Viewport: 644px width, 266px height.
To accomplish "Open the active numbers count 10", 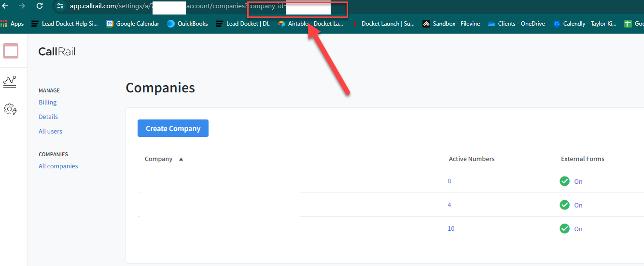I will [451, 229].
